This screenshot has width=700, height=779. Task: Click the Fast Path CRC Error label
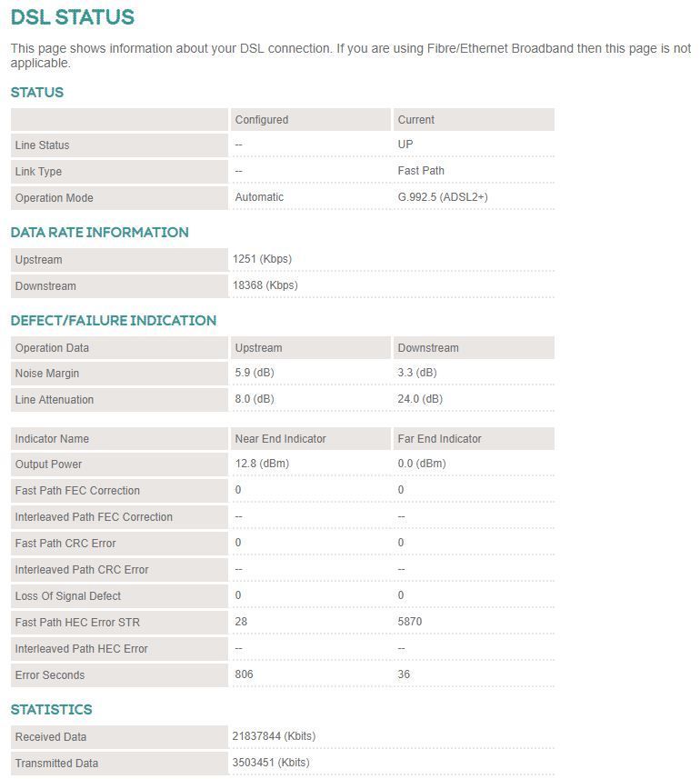pos(65,543)
